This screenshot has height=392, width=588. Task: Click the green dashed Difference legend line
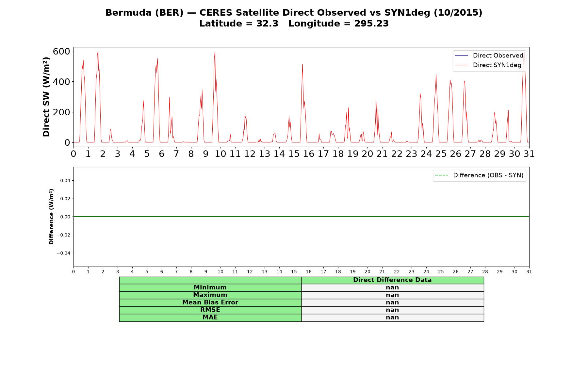pyautogui.click(x=442, y=175)
